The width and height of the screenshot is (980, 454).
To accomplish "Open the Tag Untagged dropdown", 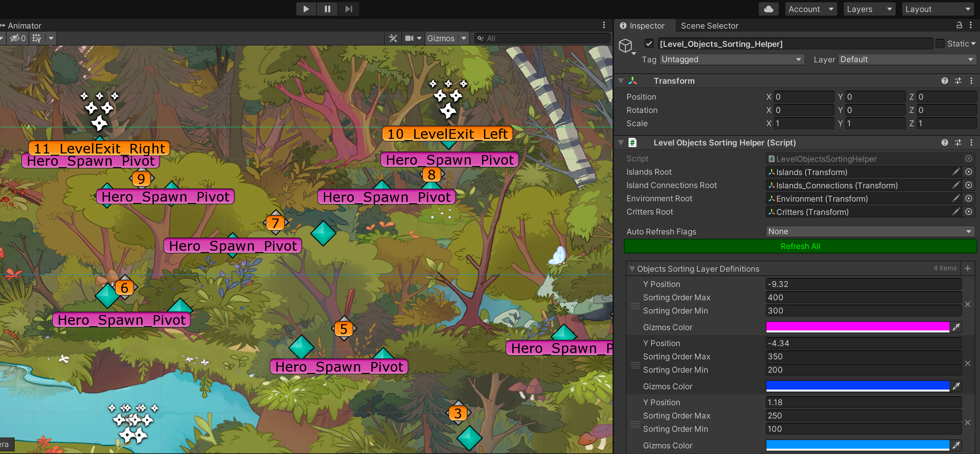I will pos(731,59).
